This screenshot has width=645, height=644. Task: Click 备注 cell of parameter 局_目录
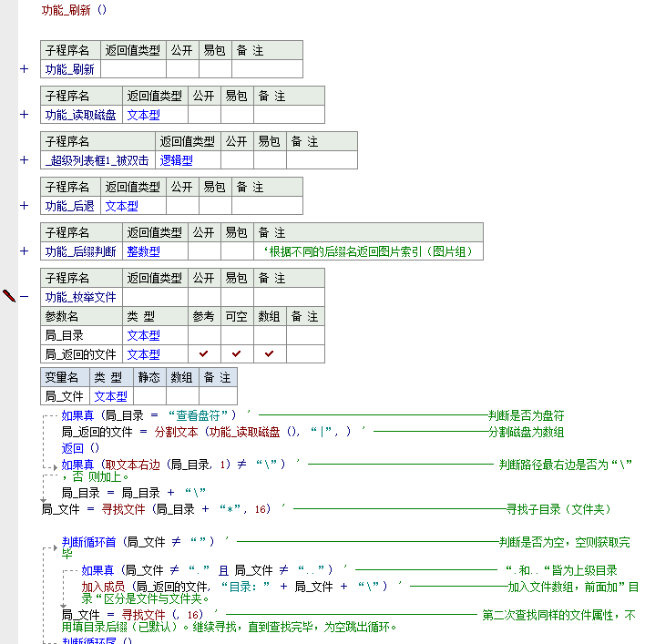[x=305, y=335]
